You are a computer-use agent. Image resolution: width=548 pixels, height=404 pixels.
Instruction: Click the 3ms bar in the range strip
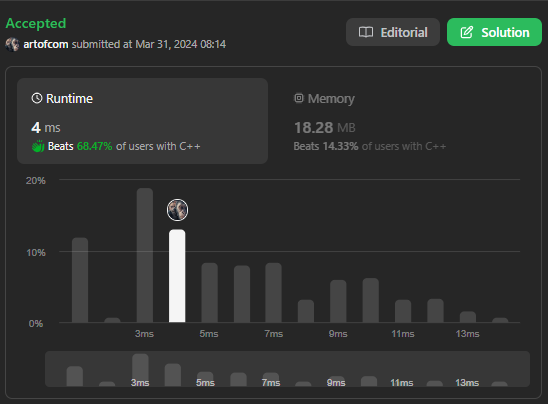click(140, 370)
